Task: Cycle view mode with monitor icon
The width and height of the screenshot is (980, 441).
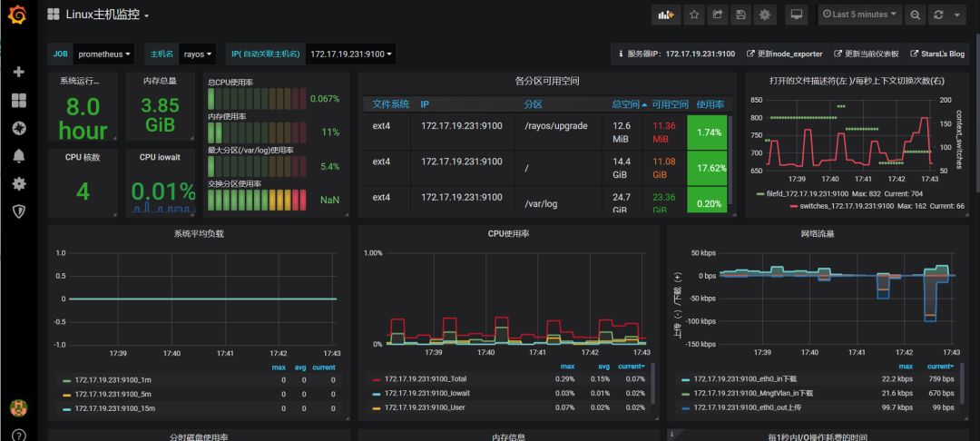Action: (797, 15)
